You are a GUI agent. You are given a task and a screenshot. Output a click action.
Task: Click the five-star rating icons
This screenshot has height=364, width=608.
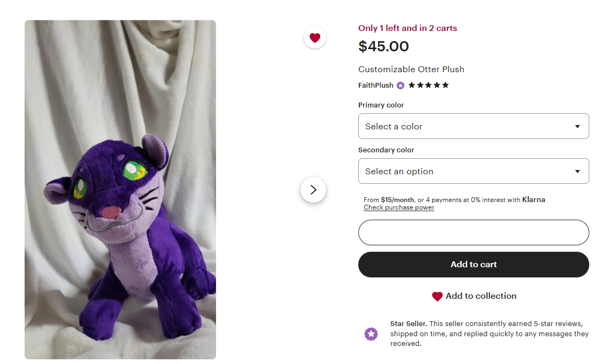point(428,86)
